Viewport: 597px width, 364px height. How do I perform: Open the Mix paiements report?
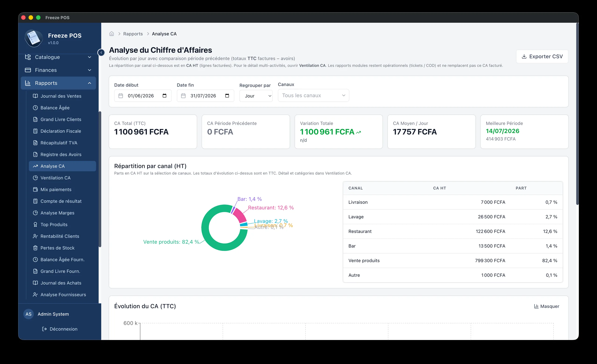[x=62, y=190]
